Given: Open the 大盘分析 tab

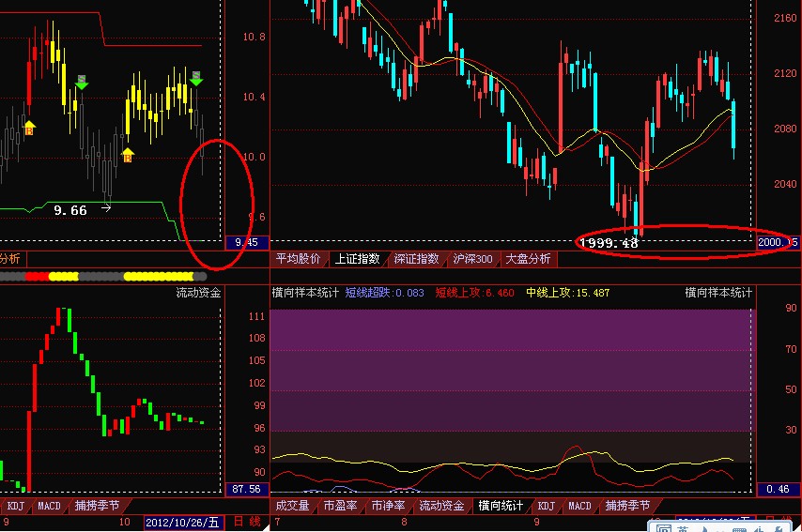Looking at the screenshot, I should point(528,259).
